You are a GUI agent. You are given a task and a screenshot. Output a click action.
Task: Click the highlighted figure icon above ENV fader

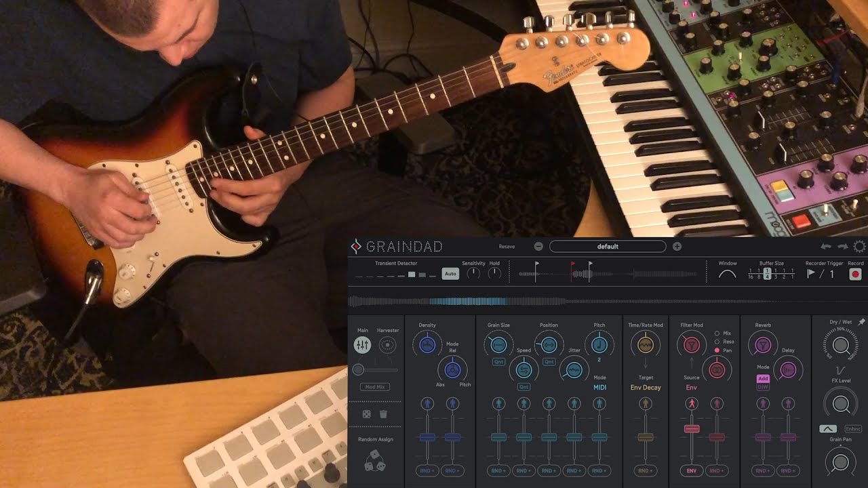(691, 404)
